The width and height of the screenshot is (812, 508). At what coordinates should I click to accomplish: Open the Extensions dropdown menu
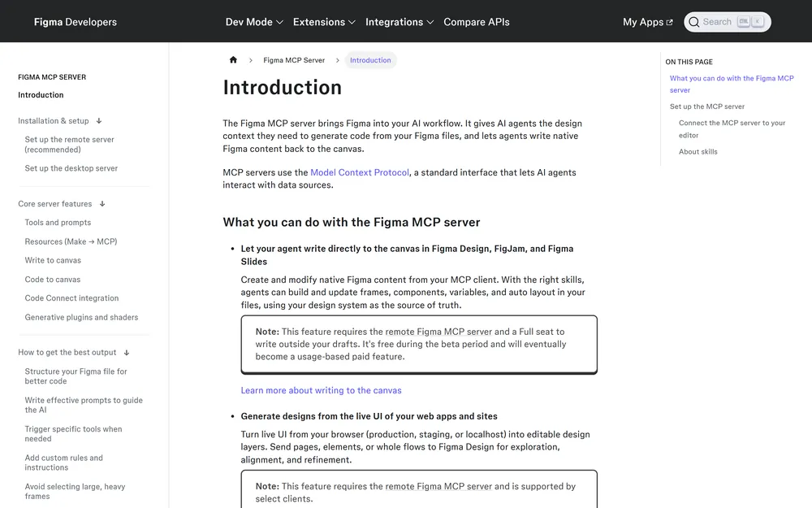point(324,22)
